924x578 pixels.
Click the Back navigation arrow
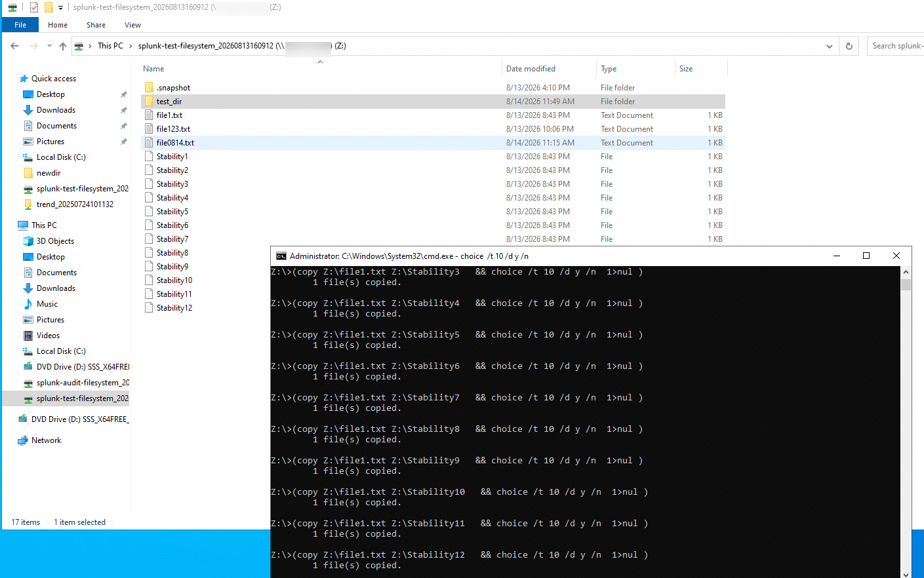[14, 46]
